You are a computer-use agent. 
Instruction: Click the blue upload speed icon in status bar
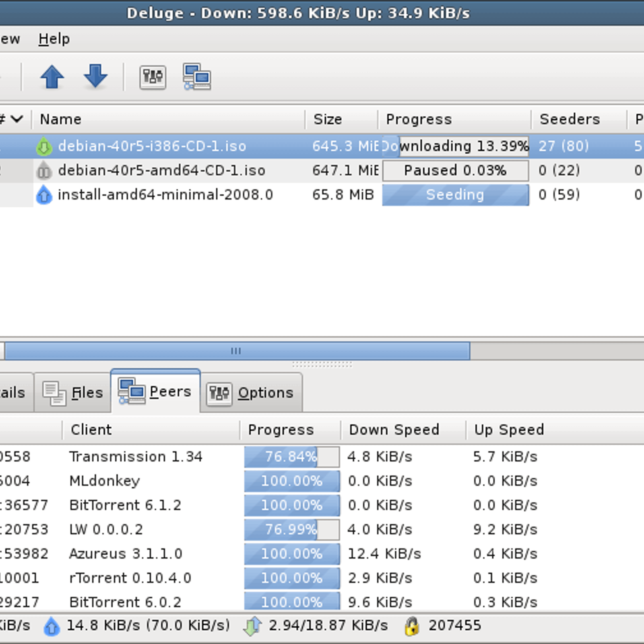tap(52, 626)
